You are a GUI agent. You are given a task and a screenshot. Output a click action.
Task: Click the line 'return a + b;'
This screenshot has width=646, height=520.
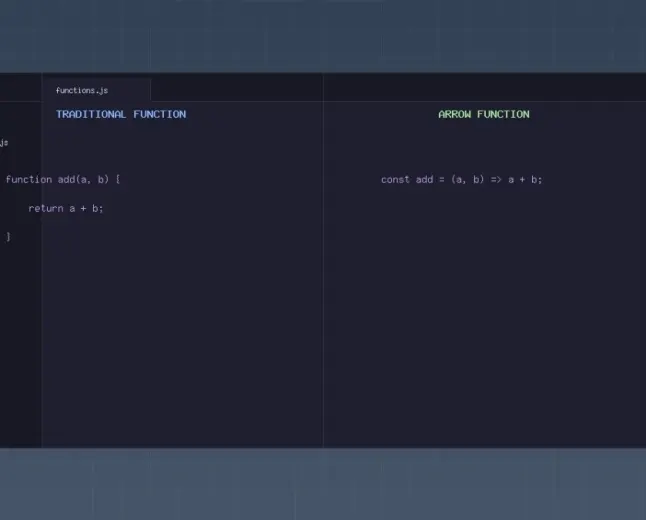tap(66, 208)
